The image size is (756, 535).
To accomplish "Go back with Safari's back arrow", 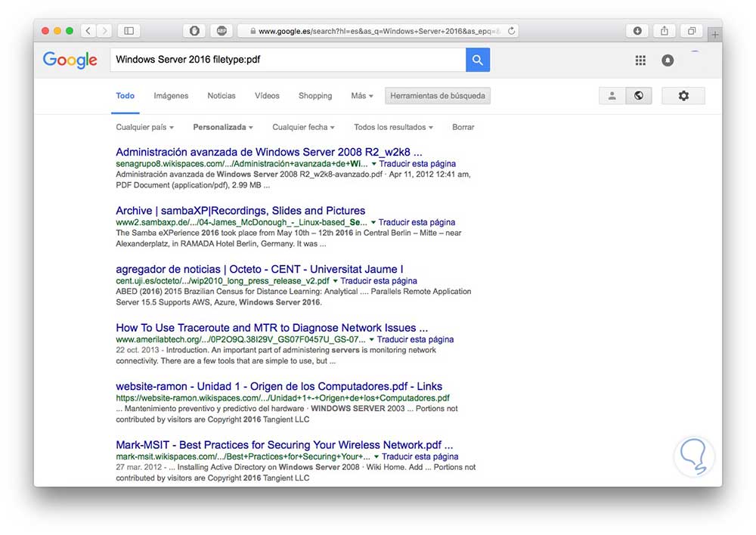I will tap(88, 31).
